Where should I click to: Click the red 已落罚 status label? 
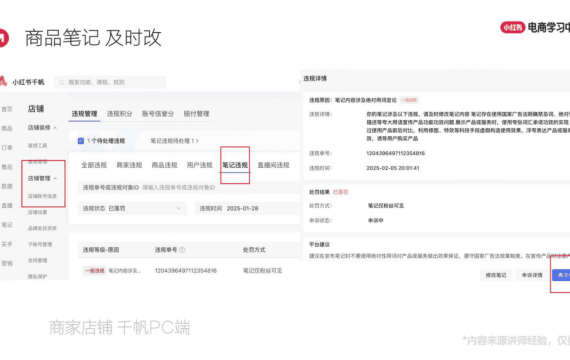pyautogui.click(x=340, y=192)
